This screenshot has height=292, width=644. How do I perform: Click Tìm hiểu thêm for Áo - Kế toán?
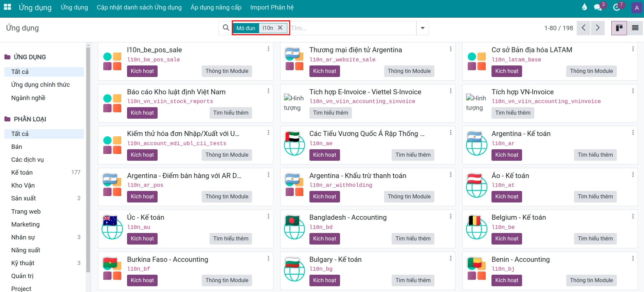coord(595,196)
